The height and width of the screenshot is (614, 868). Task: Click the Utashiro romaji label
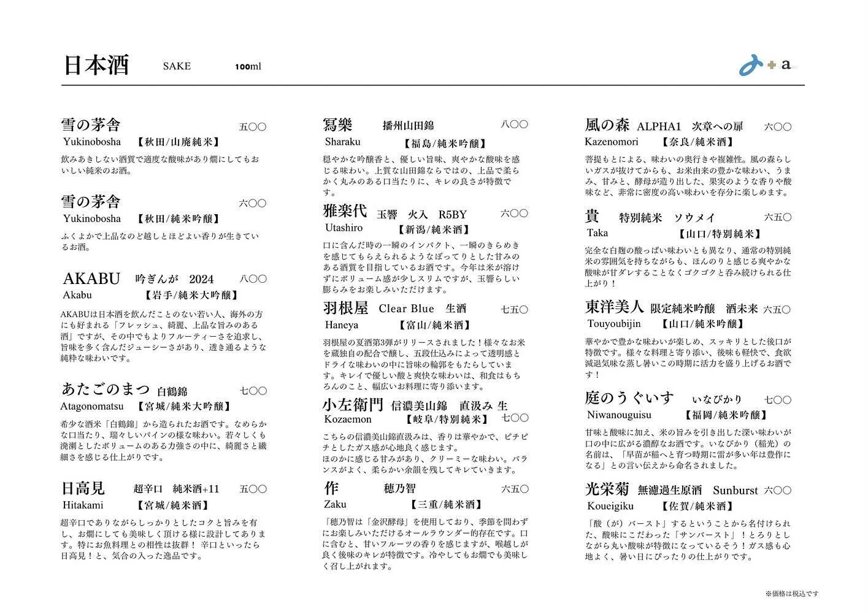pos(344,228)
